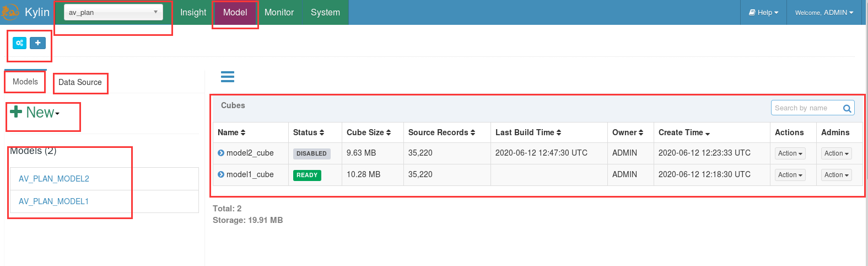Image resolution: width=868 pixels, height=266 pixels.
Task: Sort cubes by Cube Size column
Action: pyautogui.click(x=369, y=132)
